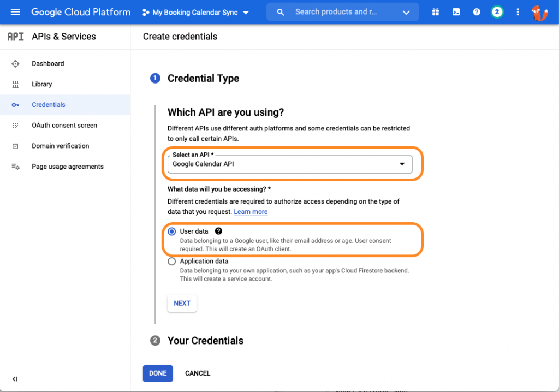Click the Which API are you using? heading
The width and height of the screenshot is (559, 392).
coord(225,112)
